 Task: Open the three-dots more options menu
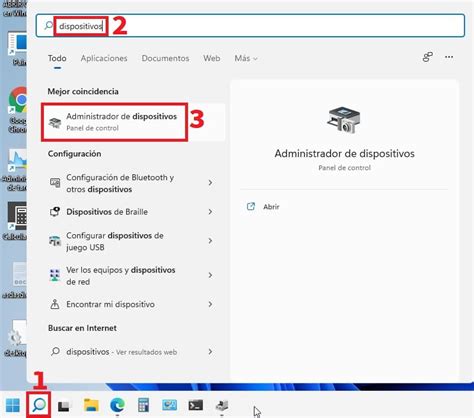click(449, 57)
